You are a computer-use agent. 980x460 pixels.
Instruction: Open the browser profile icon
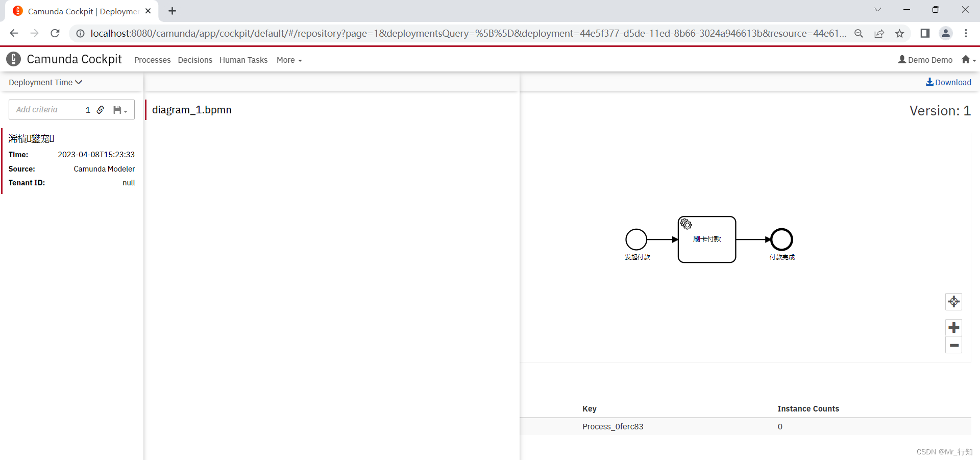tap(945, 33)
